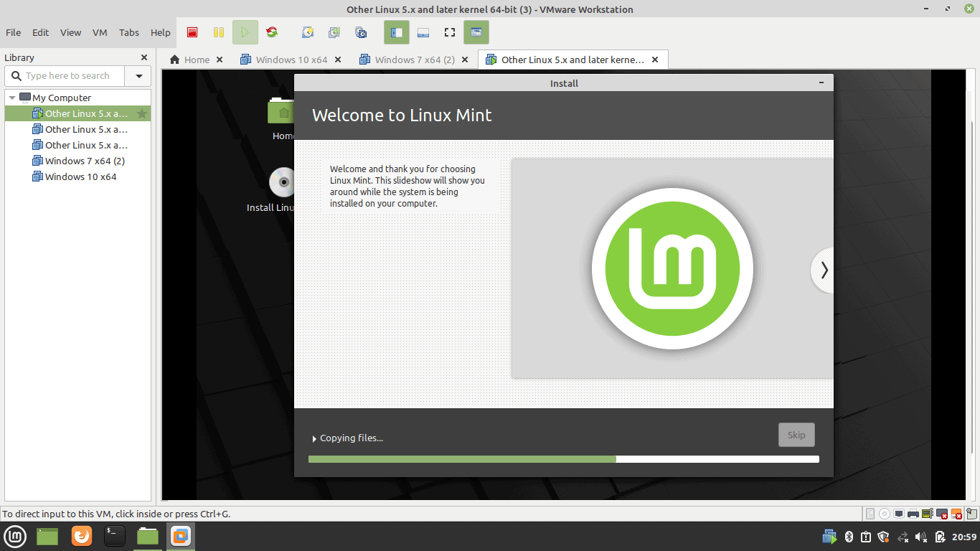Image resolution: width=980 pixels, height=551 pixels.
Task: Click the Linux Mint logo slide image
Action: click(672, 268)
